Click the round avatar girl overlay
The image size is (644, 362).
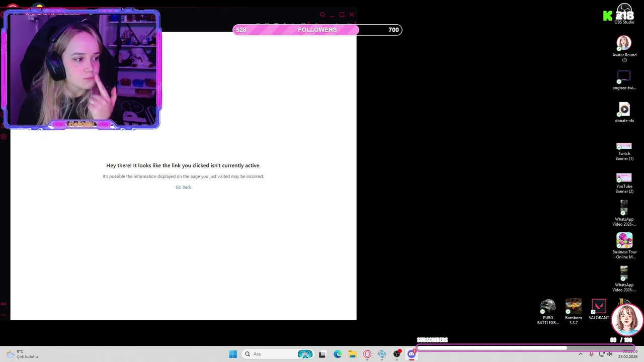tap(627, 319)
